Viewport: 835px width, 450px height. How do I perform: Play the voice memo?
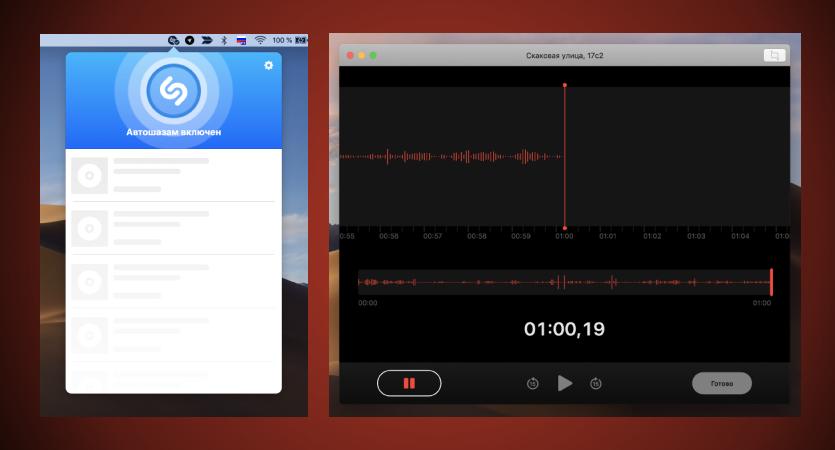coord(564,383)
